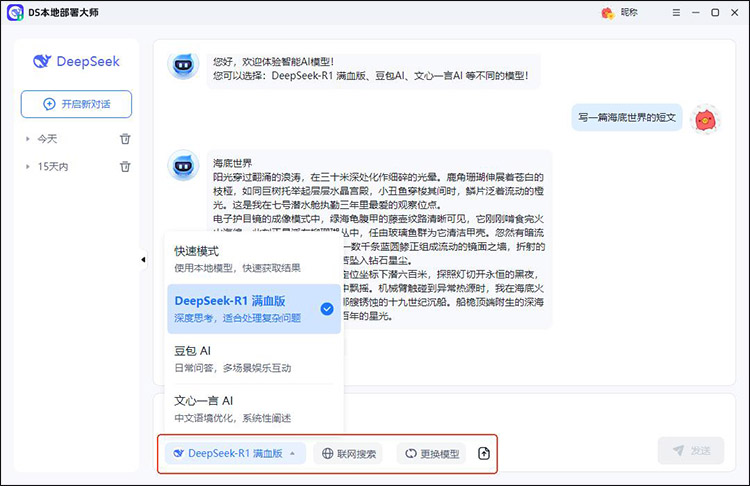This screenshot has width=750, height=486.
Task: Delete the 今天 conversations with trash icon
Action: coord(125,139)
